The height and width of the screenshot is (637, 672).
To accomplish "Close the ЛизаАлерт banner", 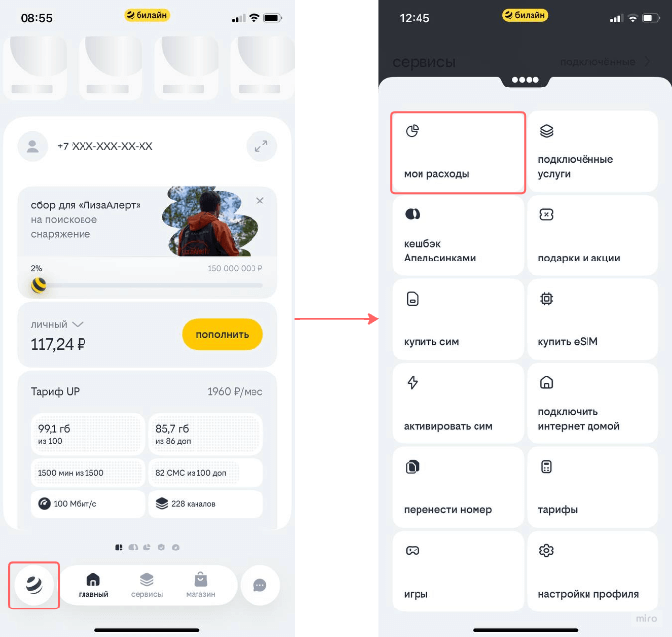I will pyautogui.click(x=260, y=201).
